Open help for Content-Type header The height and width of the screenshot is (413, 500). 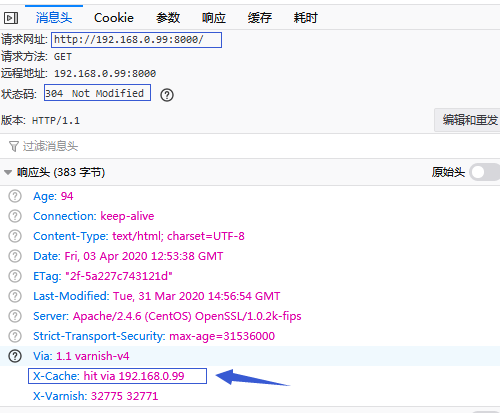click(x=15, y=236)
